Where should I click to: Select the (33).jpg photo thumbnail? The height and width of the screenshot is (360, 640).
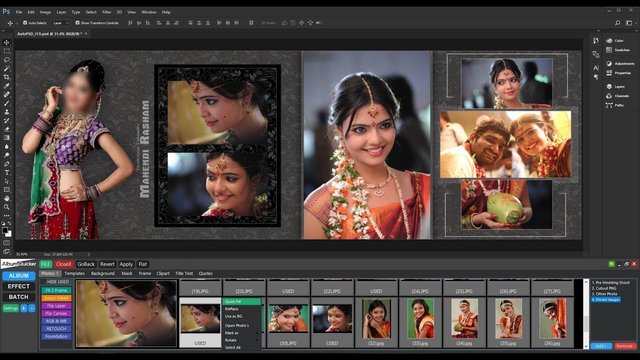click(420, 319)
